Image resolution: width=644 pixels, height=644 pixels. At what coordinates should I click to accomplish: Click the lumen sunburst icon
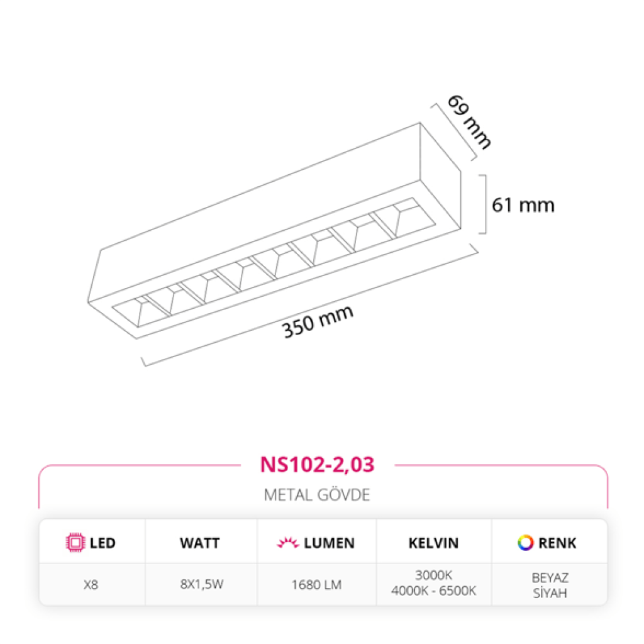[287, 543]
